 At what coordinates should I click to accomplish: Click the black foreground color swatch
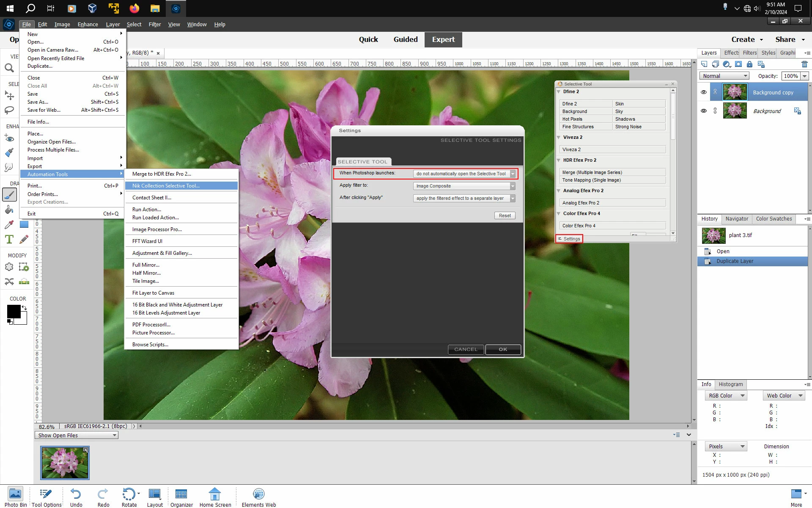(14, 312)
